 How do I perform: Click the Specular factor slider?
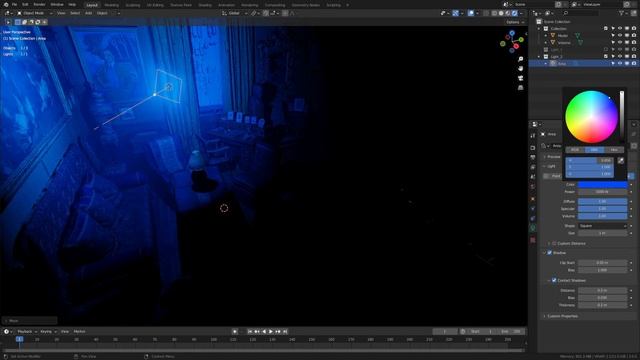[x=602, y=209]
